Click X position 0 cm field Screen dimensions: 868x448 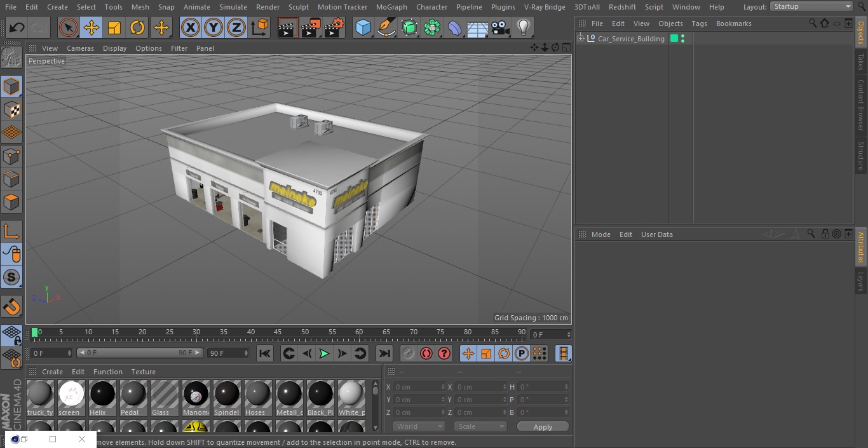(419, 387)
